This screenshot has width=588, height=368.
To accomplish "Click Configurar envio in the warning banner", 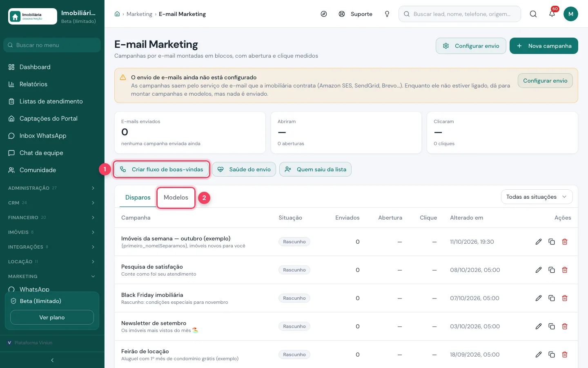I will [545, 81].
